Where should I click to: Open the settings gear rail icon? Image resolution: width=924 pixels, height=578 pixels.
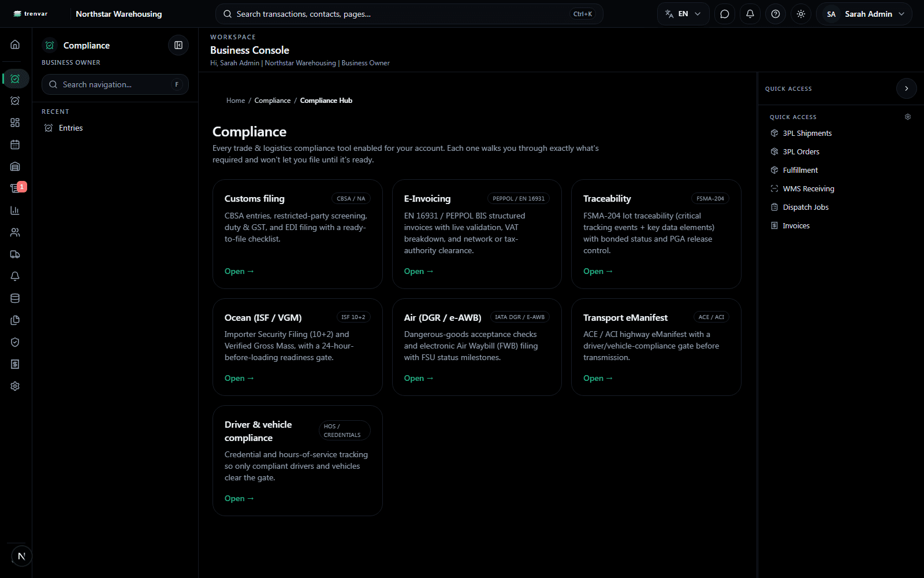tap(15, 386)
